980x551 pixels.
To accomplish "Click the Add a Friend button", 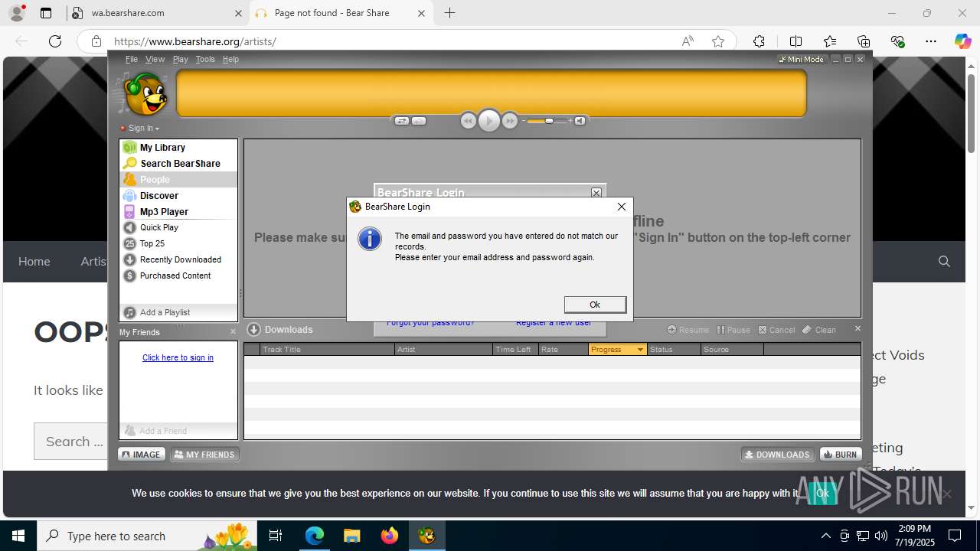I will click(x=178, y=431).
